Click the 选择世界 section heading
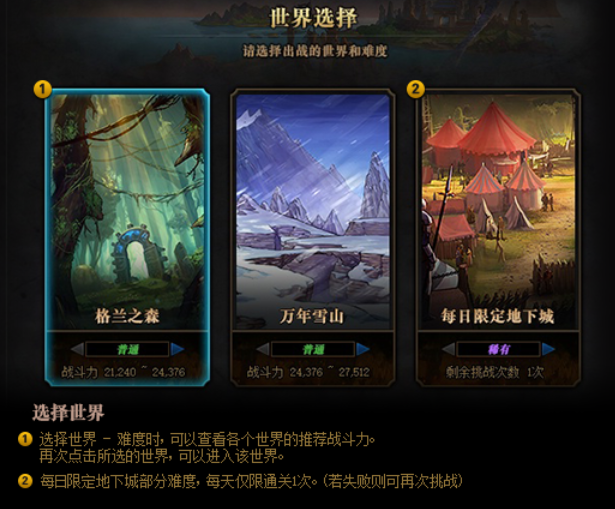The image size is (615, 509). click(68, 413)
